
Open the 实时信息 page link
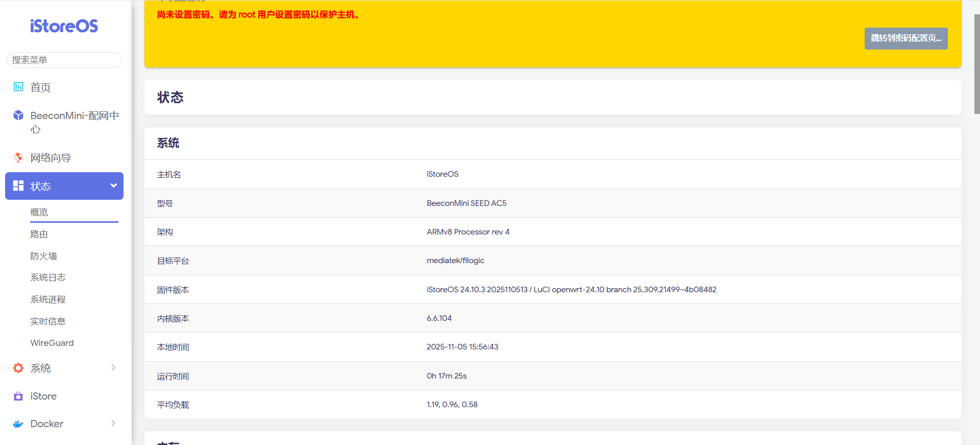[x=48, y=321]
